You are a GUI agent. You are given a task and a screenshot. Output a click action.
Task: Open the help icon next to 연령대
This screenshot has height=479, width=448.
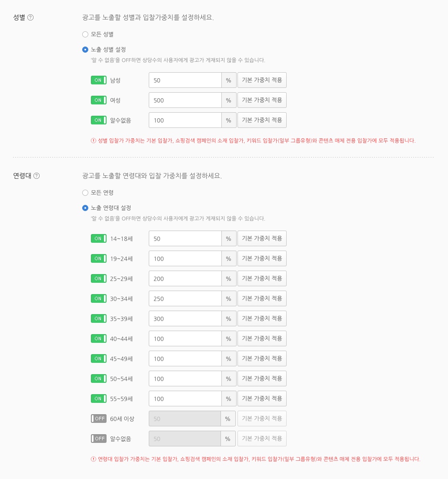click(x=37, y=176)
